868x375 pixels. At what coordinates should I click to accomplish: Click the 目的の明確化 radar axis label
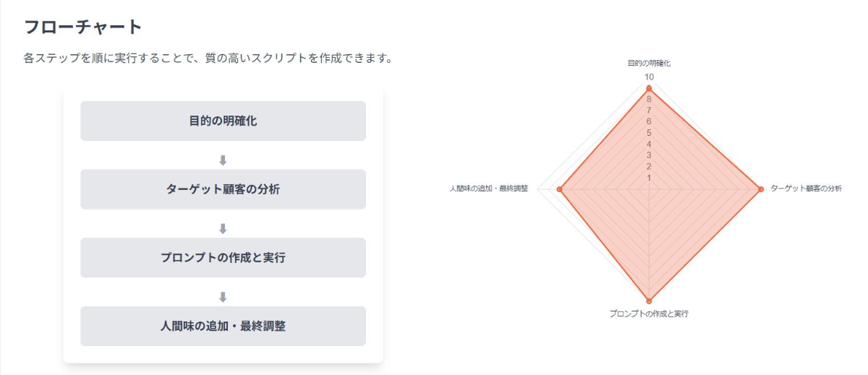coord(649,64)
